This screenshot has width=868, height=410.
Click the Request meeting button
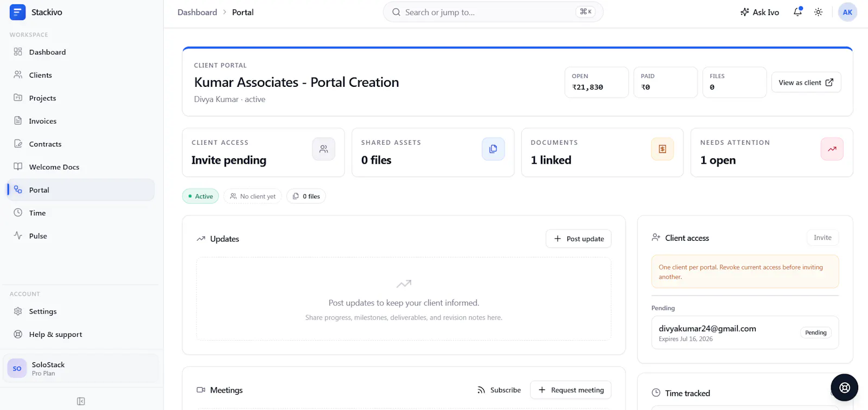pos(571,390)
